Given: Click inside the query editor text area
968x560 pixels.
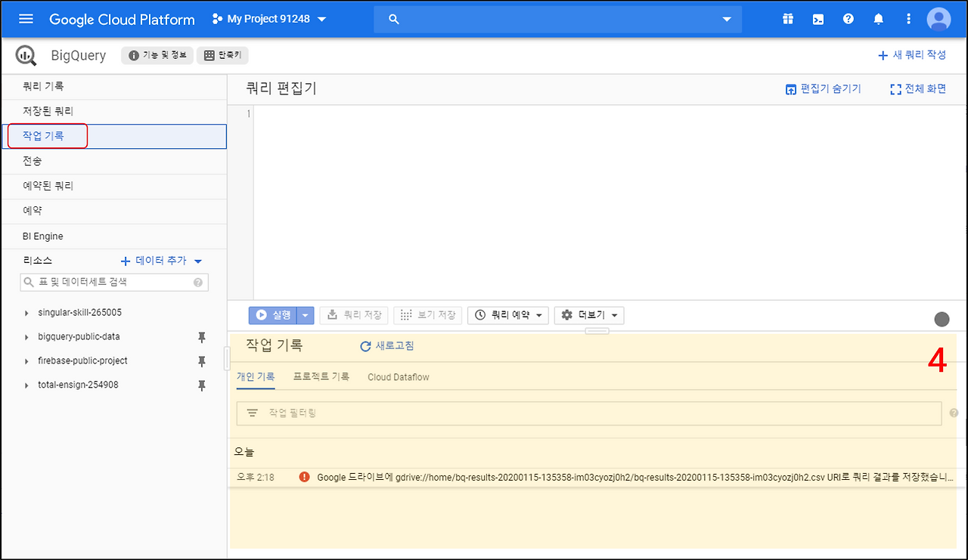Looking at the screenshot, I should pyautogui.click(x=610, y=203).
